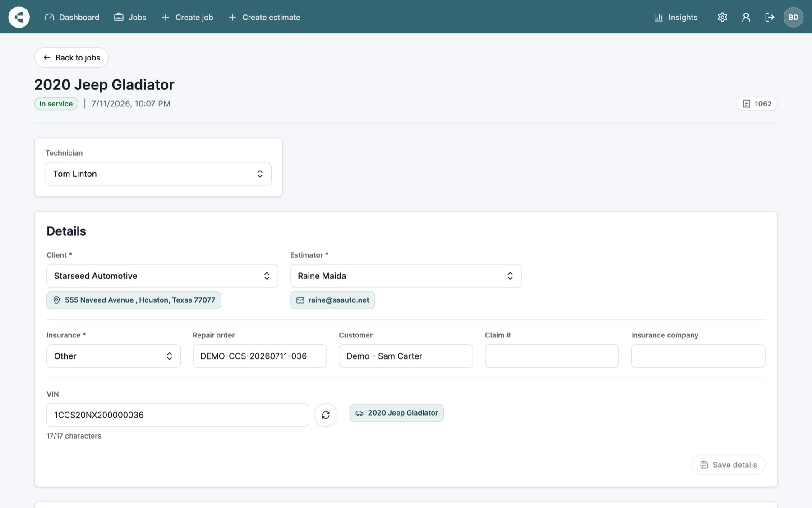Open the Insights reports
Screen dimensions: 812x508
(675, 17)
